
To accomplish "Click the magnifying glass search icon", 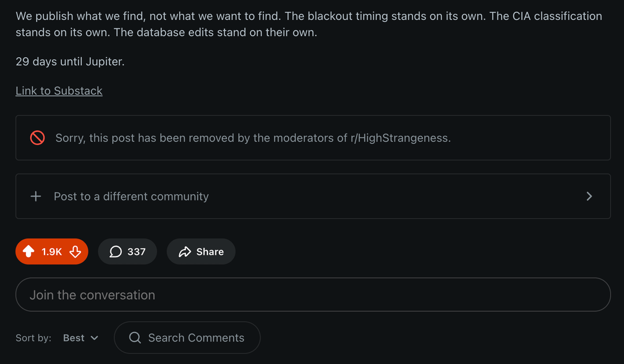I will tap(135, 337).
